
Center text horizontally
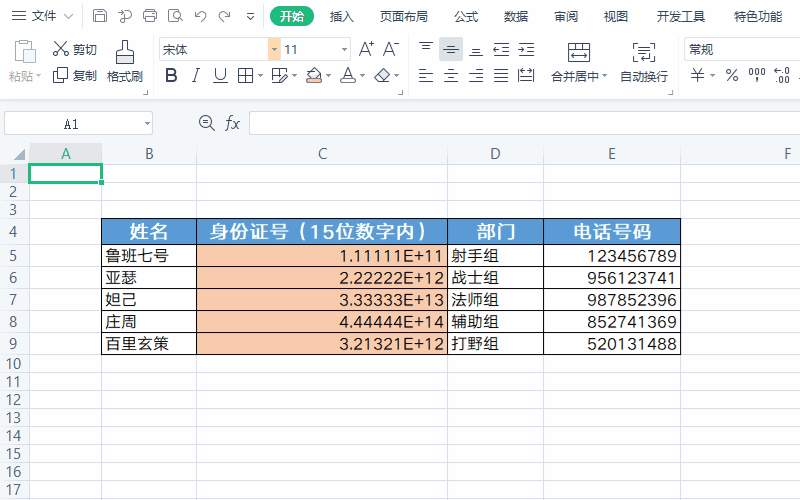(x=451, y=76)
